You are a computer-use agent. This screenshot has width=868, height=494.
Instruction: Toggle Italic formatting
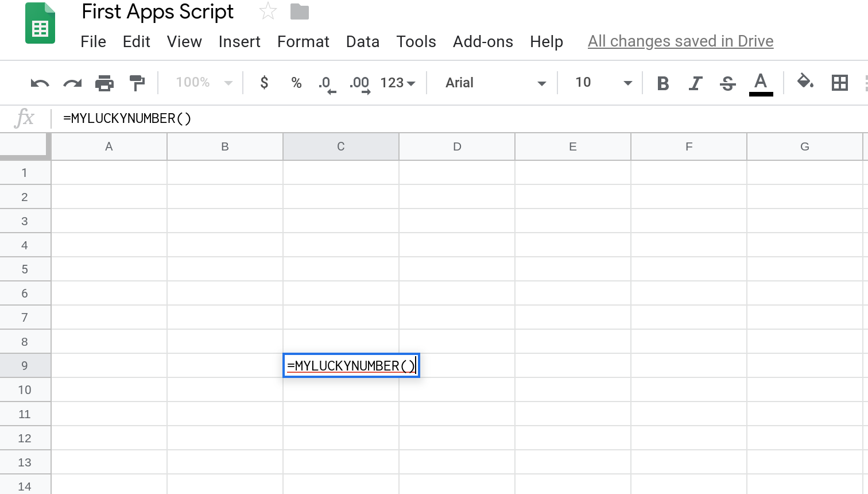695,83
